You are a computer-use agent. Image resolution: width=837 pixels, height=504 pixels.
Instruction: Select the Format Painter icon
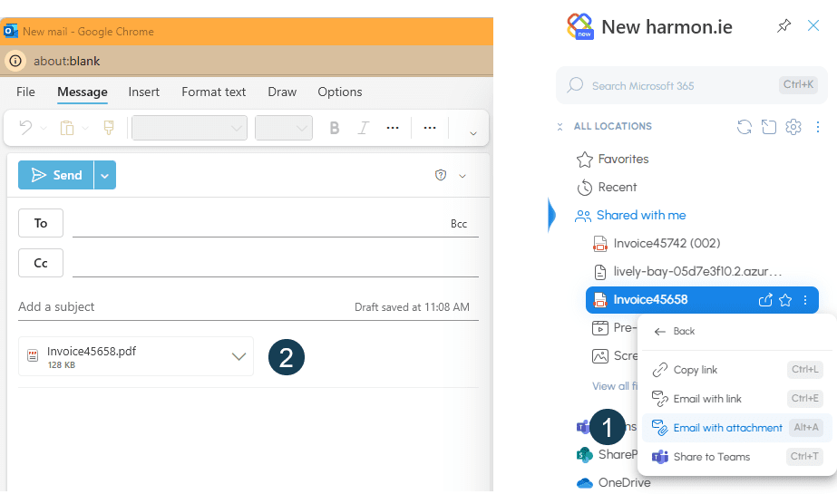pos(108,128)
